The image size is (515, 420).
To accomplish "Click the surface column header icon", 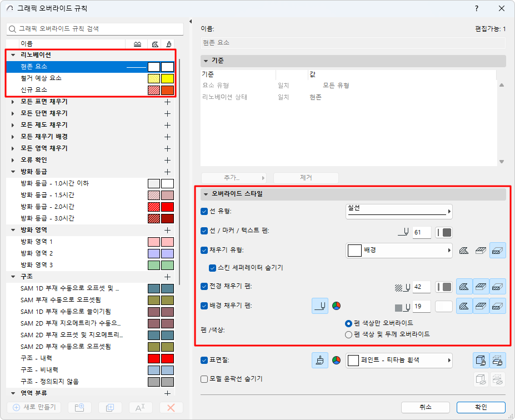I will (169, 44).
